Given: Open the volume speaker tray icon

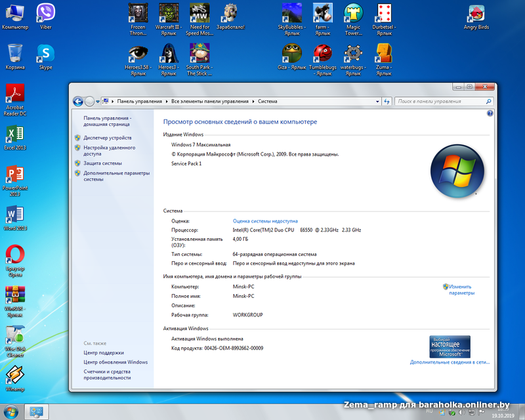Looking at the screenshot, I should [462, 413].
